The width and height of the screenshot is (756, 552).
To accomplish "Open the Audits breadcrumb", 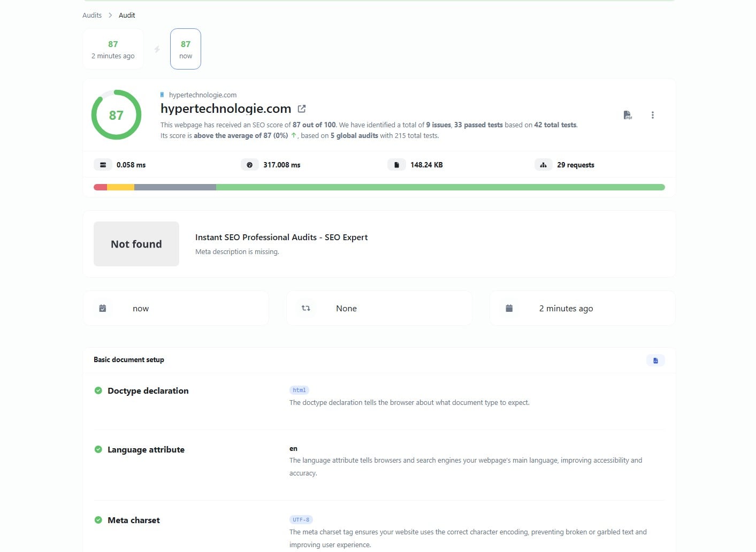I will point(91,15).
